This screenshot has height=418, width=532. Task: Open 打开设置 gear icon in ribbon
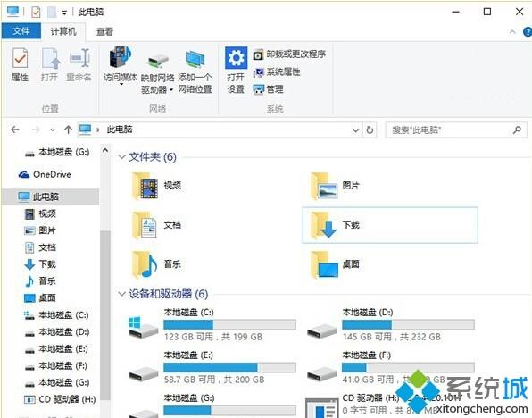tap(236, 58)
